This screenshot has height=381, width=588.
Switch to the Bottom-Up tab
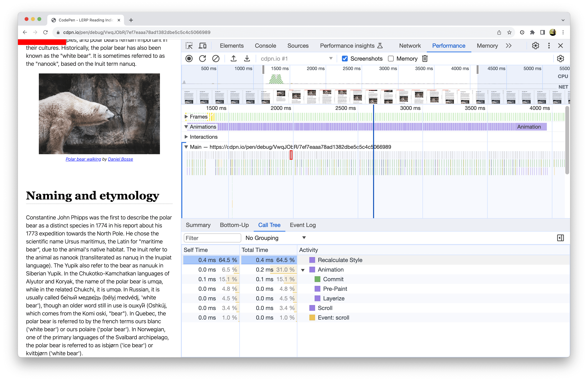click(234, 225)
